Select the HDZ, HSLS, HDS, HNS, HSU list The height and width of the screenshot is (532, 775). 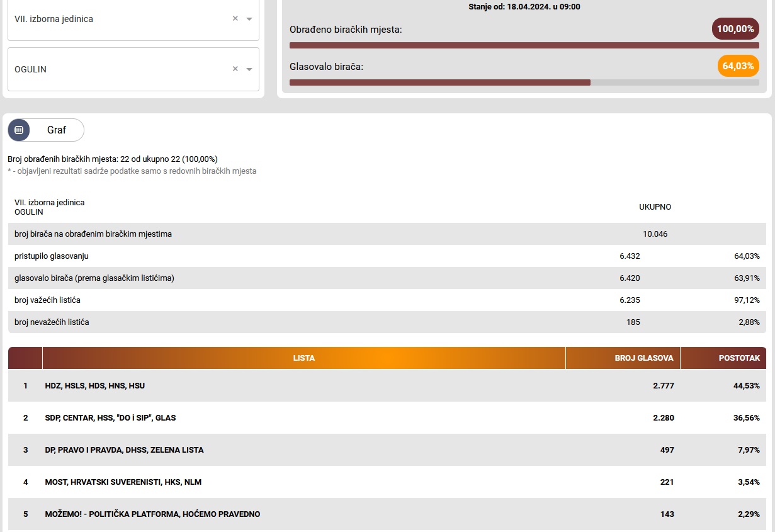(95, 385)
